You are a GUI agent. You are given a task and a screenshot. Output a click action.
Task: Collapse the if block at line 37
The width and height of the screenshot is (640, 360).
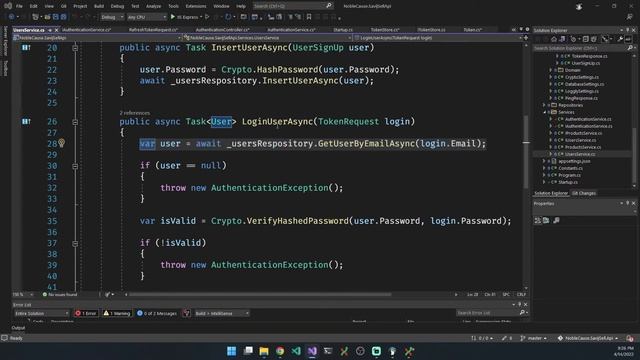[75, 243]
